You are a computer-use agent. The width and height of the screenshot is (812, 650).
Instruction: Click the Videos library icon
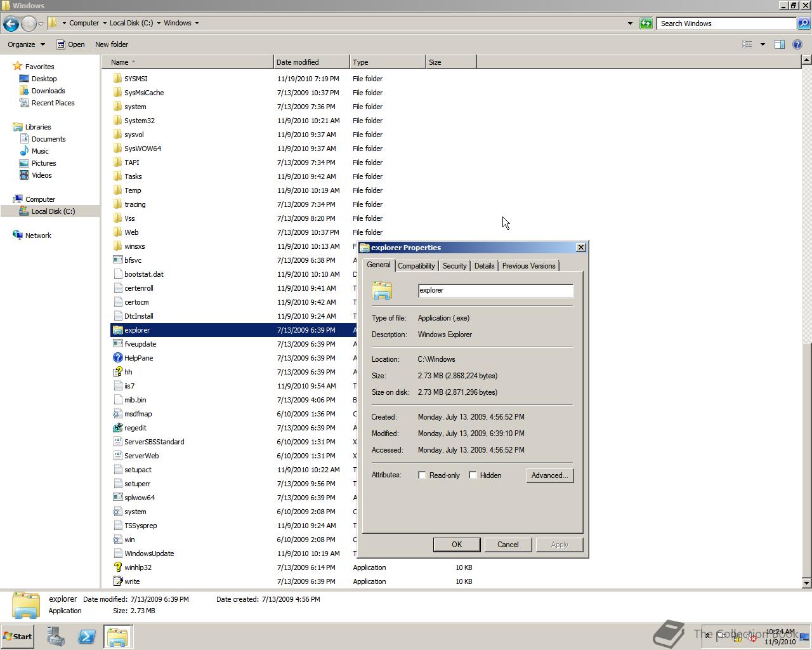(24, 175)
